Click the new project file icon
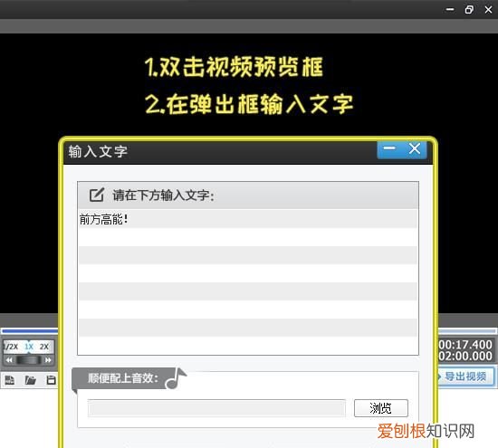The image size is (498, 448). pos(10,380)
